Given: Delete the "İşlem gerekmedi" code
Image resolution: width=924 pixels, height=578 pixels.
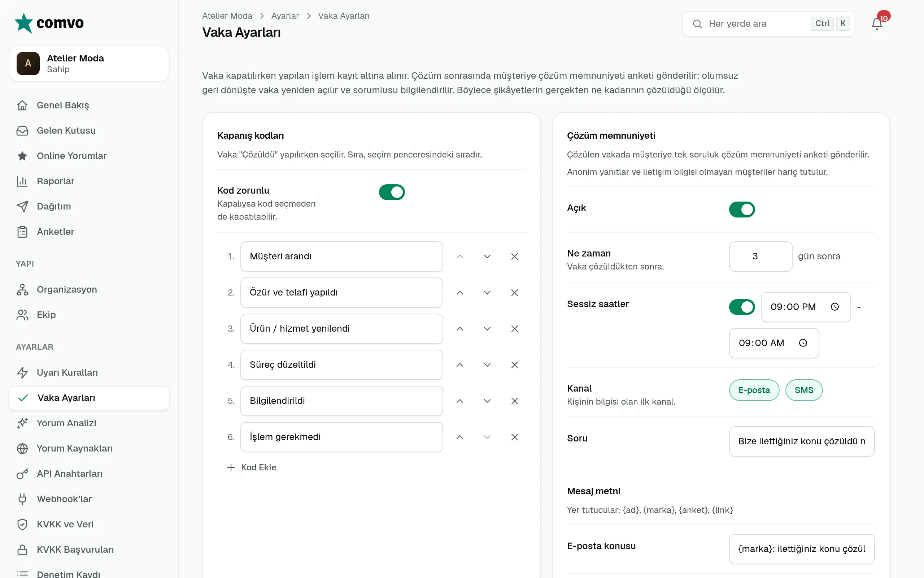Looking at the screenshot, I should 514,437.
